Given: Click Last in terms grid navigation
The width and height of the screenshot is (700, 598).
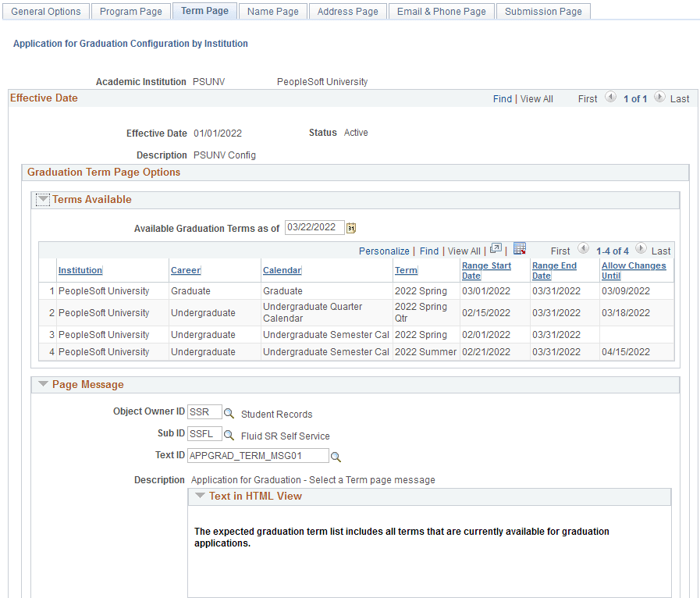Looking at the screenshot, I should point(661,251).
